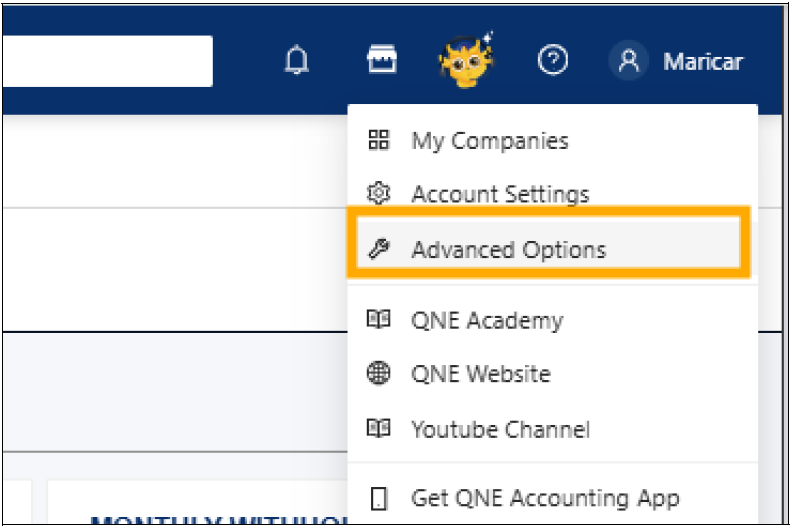The width and height of the screenshot is (792, 528).
Task: Open the help question mark icon
Action: 553,60
